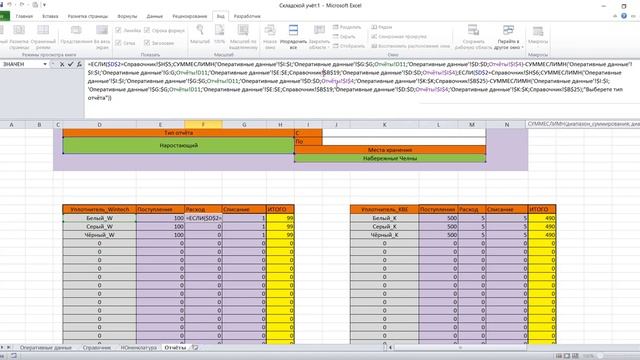
Task: Switch to Page Break Preview (Страничный режим)
Action: click(x=43, y=36)
